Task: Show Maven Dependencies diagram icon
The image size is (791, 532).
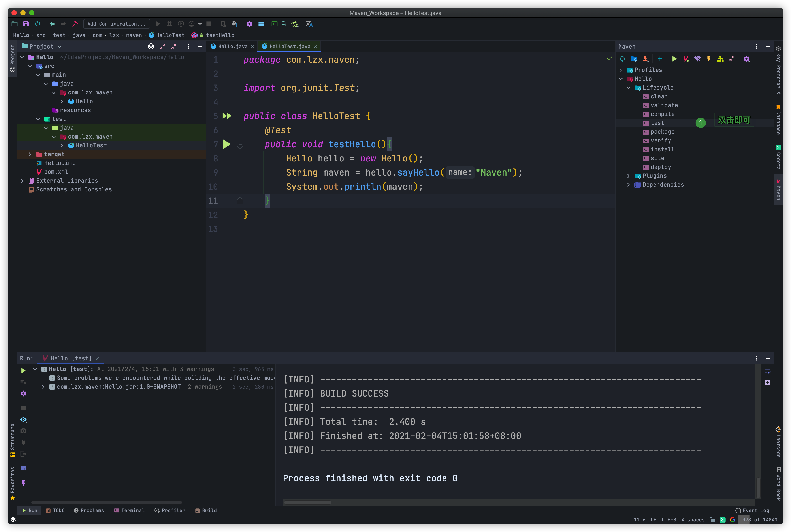Action: click(720, 59)
